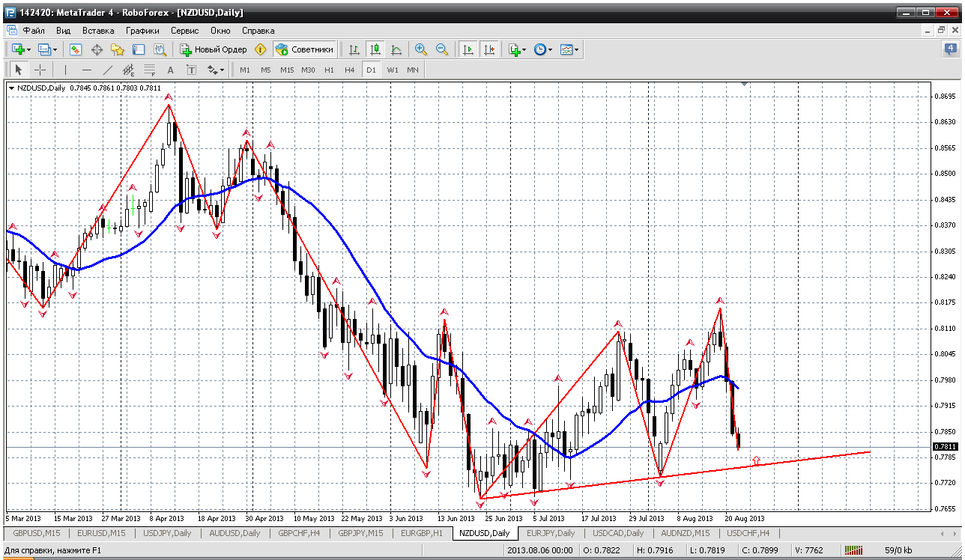
Task: Select the text label tool (A)
Action: [170, 70]
